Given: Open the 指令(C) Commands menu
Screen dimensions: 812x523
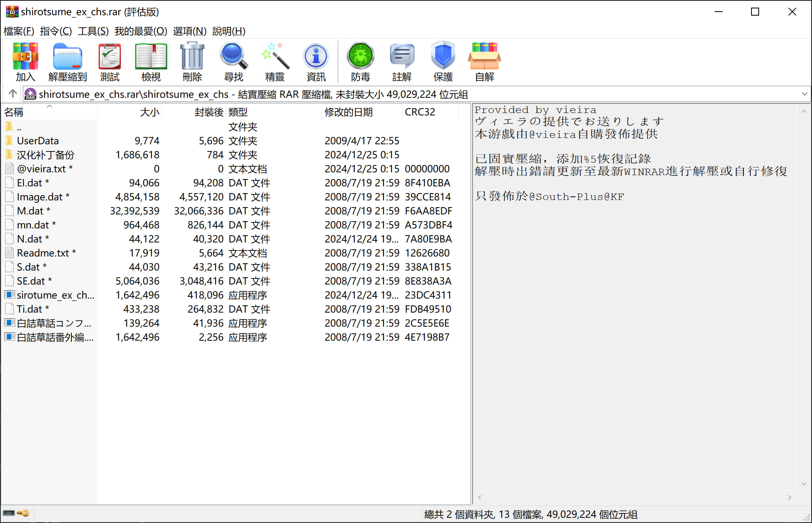Looking at the screenshot, I should pyautogui.click(x=56, y=31).
